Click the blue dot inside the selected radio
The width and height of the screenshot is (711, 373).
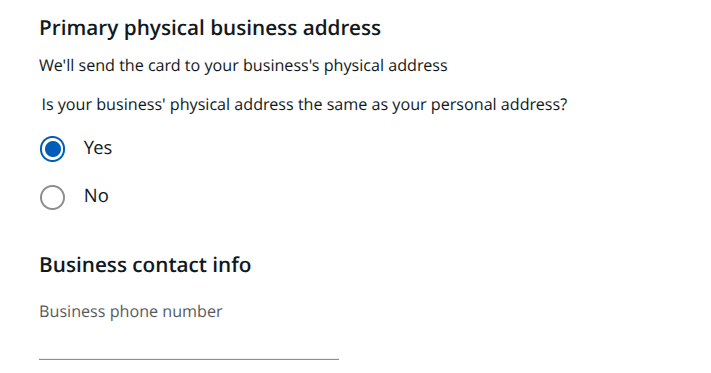pyautogui.click(x=52, y=149)
